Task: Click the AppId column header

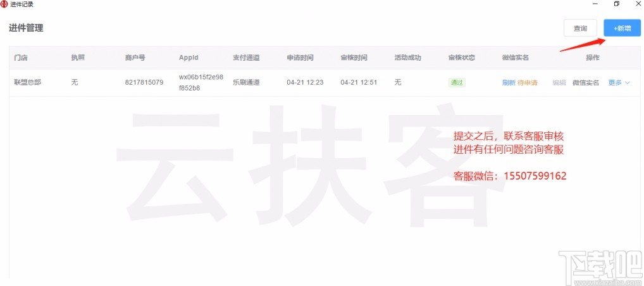Action: pyautogui.click(x=189, y=58)
